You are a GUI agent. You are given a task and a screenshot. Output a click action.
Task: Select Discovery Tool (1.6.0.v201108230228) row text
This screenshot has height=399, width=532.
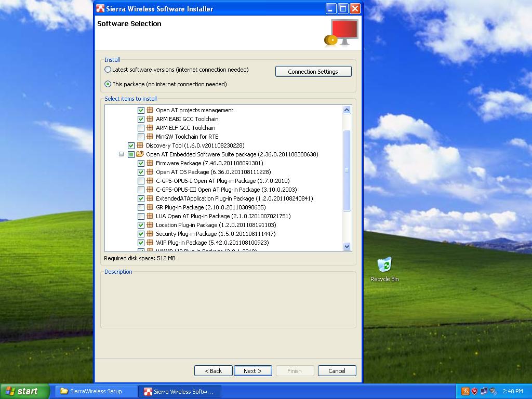(195, 145)
